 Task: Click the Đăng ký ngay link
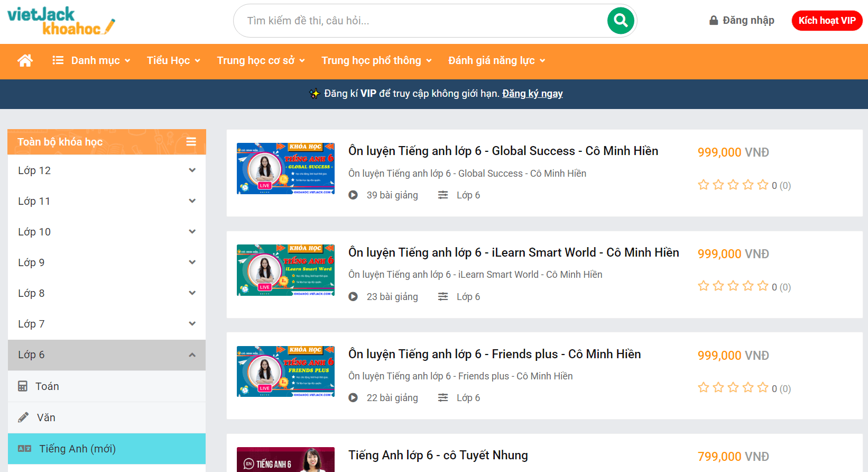coord(532,94)
